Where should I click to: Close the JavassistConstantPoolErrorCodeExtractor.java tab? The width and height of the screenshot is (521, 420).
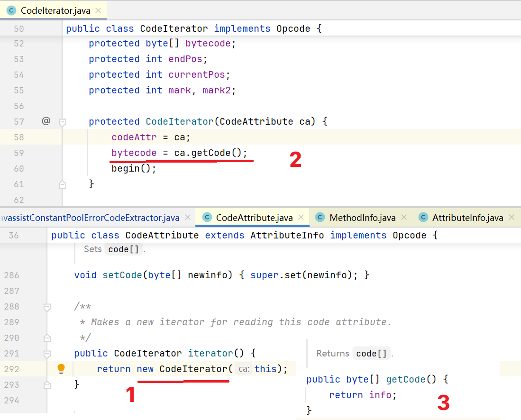(188, 217)
